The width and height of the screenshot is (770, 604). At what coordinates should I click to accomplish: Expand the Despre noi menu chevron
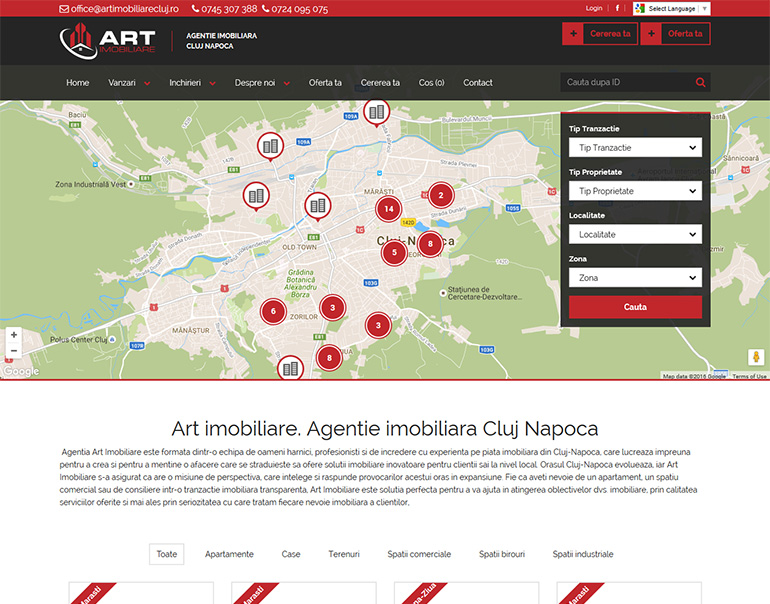pyautogui.click(x=287, y=83)
